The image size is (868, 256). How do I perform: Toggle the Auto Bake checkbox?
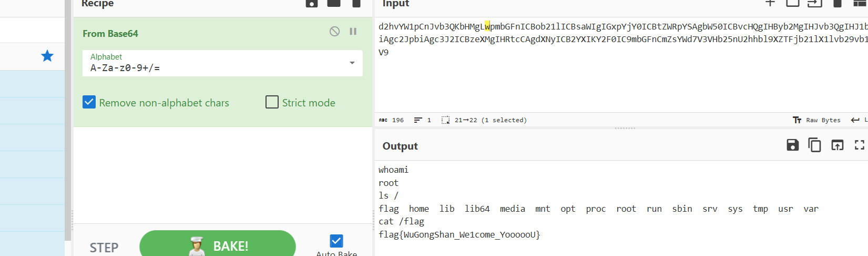point(336,241)
